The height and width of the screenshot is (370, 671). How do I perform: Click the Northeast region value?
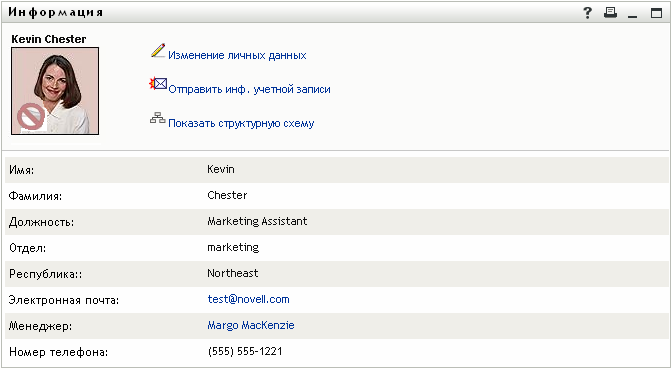(233, 273)
